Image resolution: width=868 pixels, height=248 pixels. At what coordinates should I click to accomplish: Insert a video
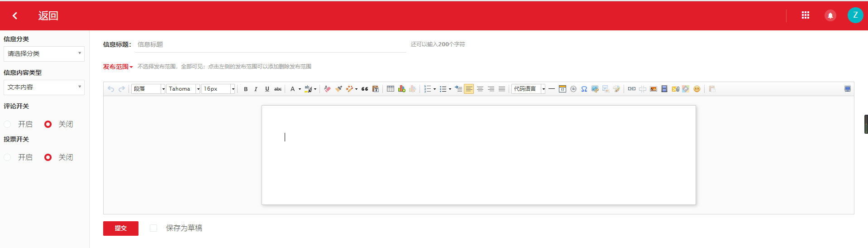[x=664, y=89]
